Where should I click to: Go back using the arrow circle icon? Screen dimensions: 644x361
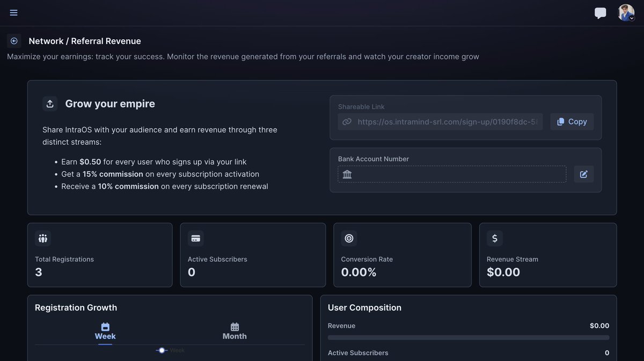pos(14,41)
